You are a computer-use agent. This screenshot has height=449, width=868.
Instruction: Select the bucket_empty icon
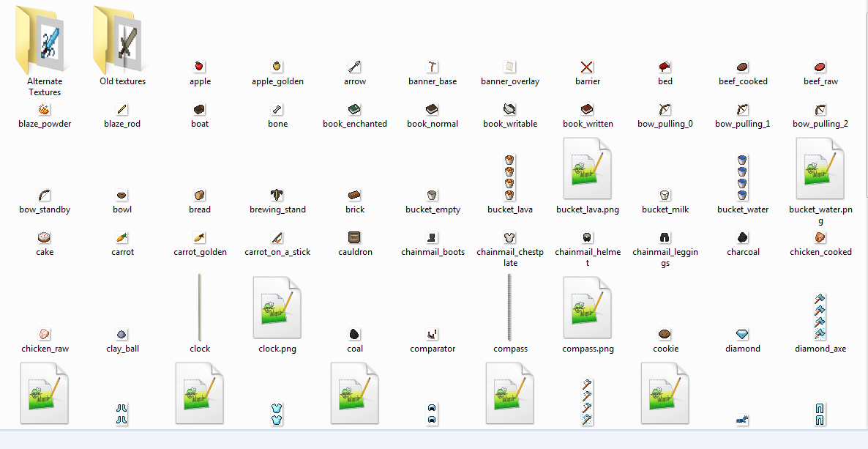coord(433,195)
